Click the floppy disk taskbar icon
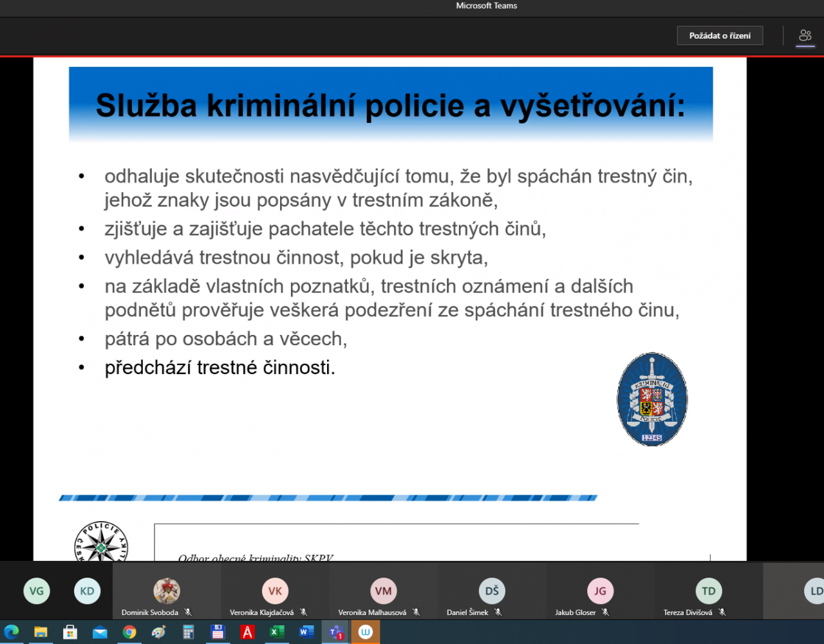This screenshot has width=824, height=644. (218, 632)
